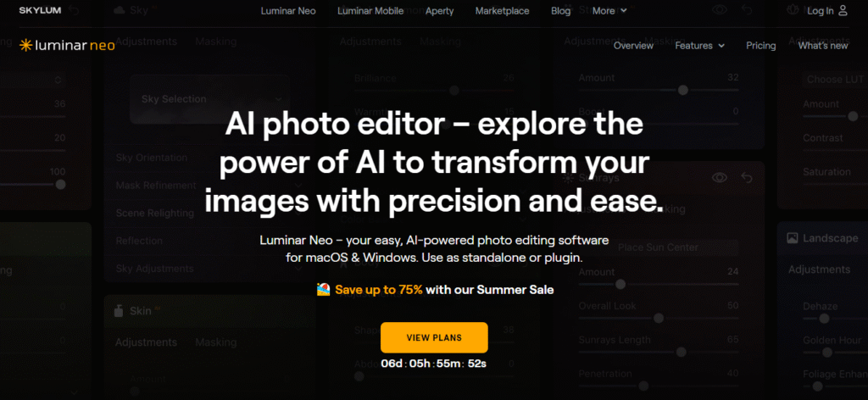This screenshot has width=868, height=400.
Task: Click the Skin panel bottle icon
Action: [119, 311]
